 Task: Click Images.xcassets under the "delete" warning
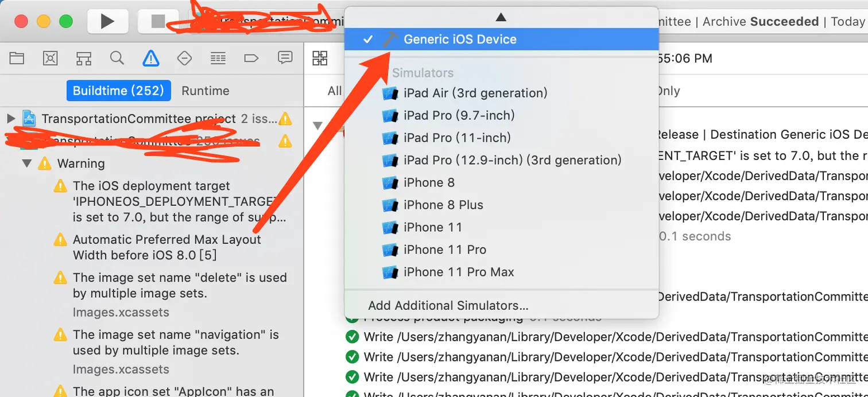tap(121, 313)
